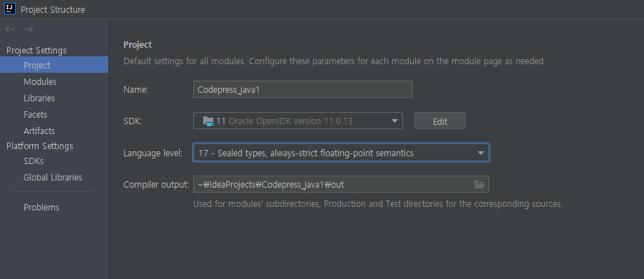
Task: Click the Project Structure window title
Action: [x=53, y=9]
